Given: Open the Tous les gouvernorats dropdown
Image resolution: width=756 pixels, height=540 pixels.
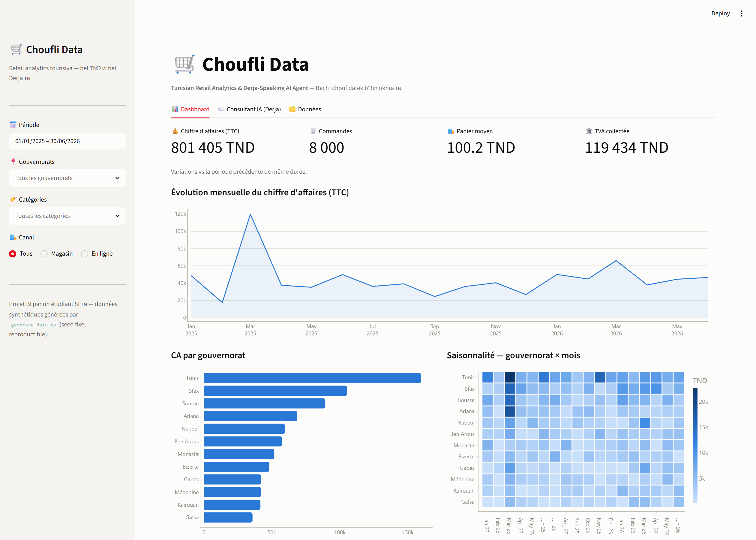Looking at the screenshot, I should [x=67, y=178].
